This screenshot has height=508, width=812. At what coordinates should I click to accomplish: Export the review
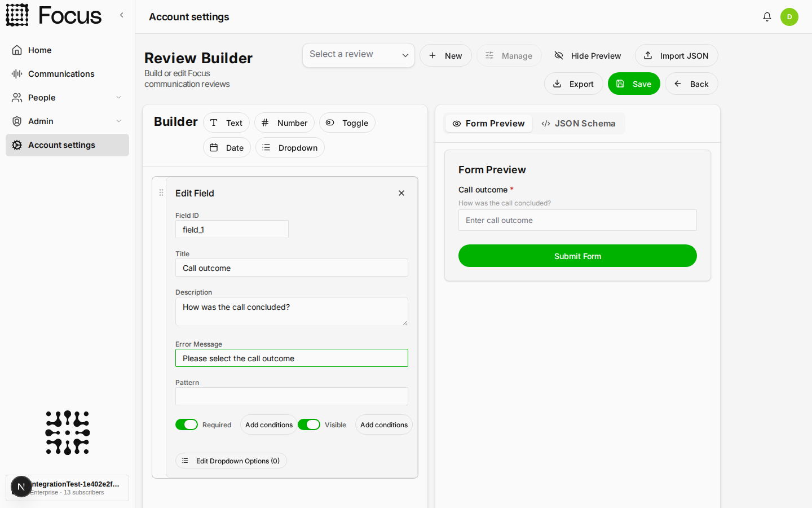(573, 84)
